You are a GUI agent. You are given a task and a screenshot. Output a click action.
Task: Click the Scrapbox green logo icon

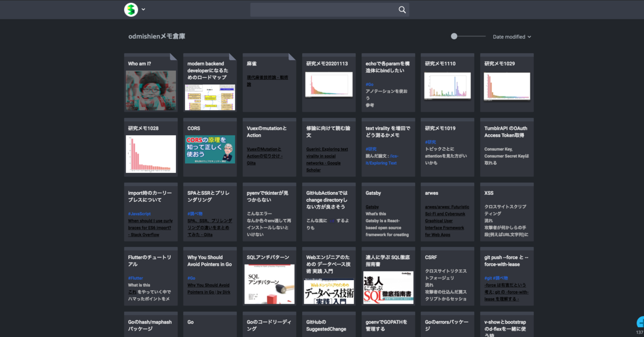[131, 9]
